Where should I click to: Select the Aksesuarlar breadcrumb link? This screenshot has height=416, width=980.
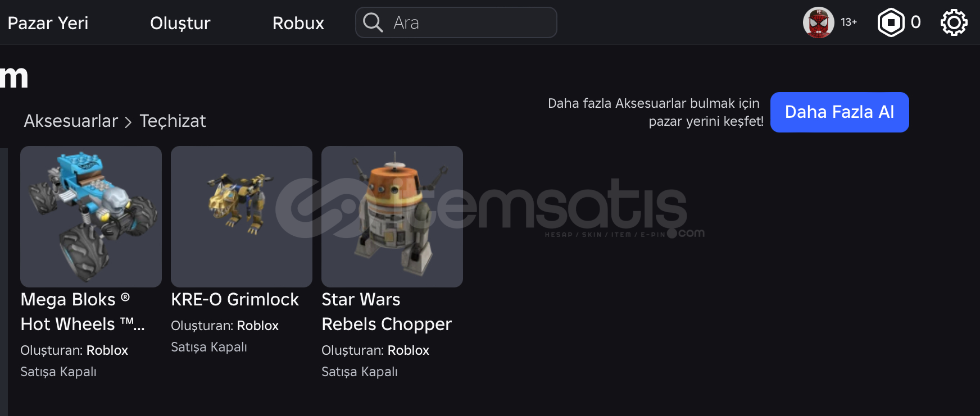[71, 121]
